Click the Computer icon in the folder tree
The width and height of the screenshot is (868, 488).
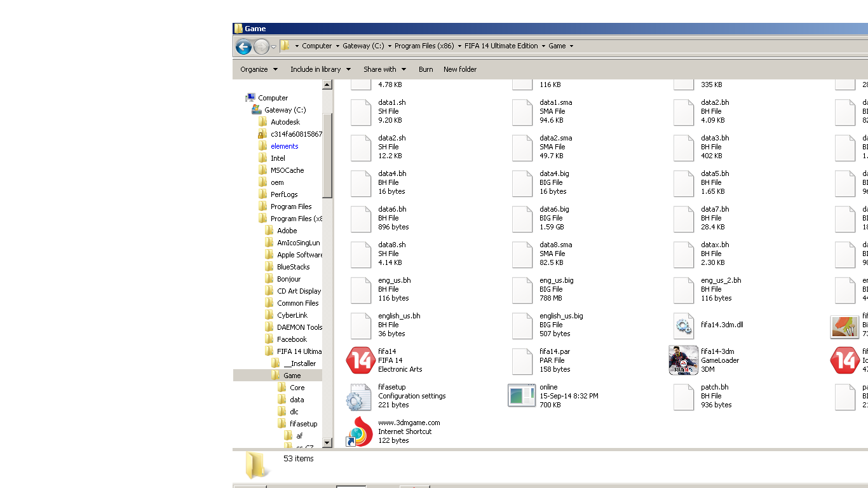point(250,98)
